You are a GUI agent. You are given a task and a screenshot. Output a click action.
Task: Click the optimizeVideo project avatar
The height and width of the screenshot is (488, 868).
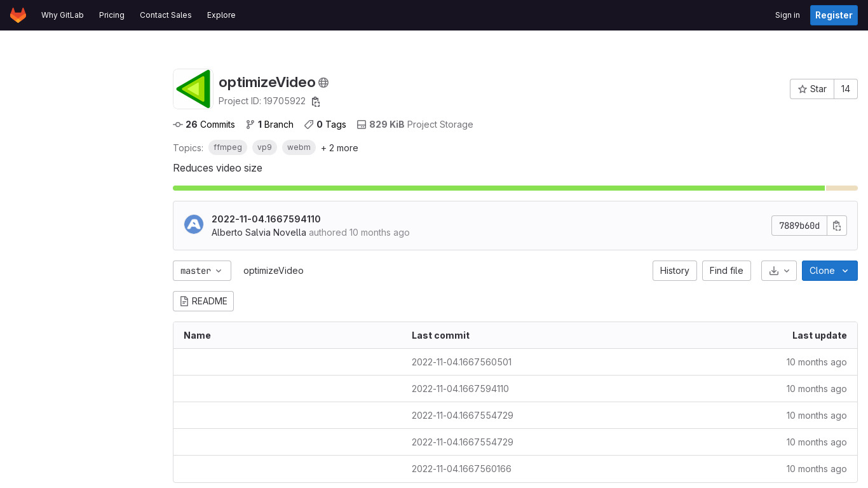click(x=193, y=89)
